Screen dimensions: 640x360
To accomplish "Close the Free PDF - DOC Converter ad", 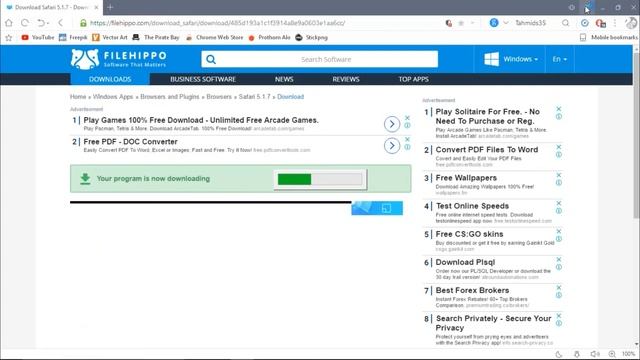I will click(x=407, y=140).
